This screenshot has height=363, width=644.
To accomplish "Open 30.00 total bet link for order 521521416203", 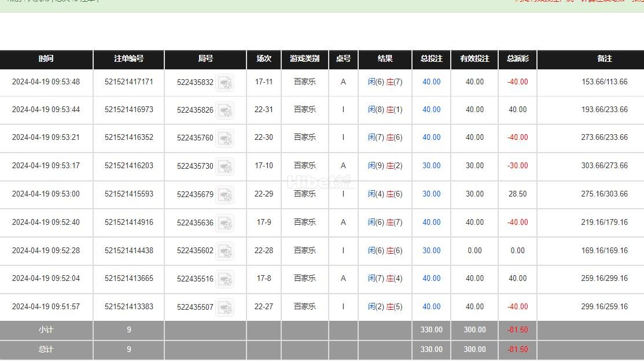I will (x=431, y=165).
